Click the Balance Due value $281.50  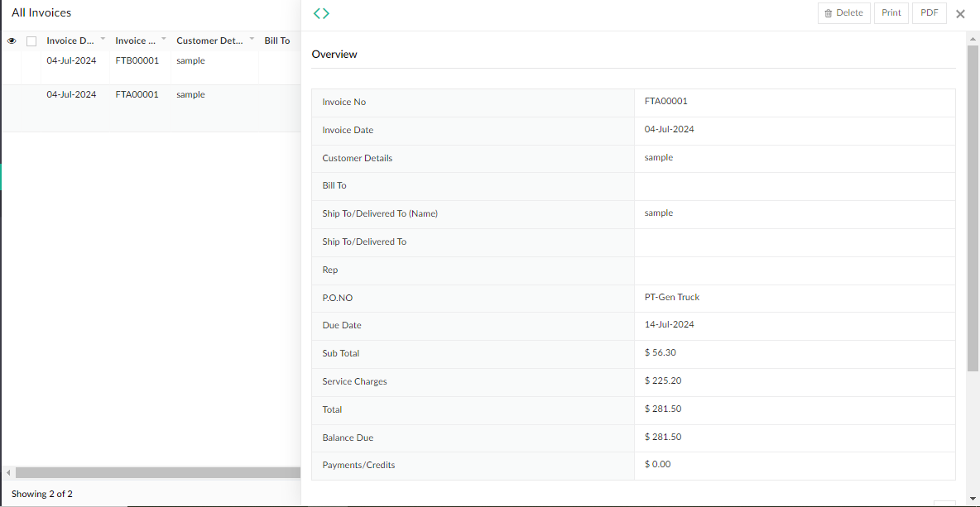[x=661, y=437]
